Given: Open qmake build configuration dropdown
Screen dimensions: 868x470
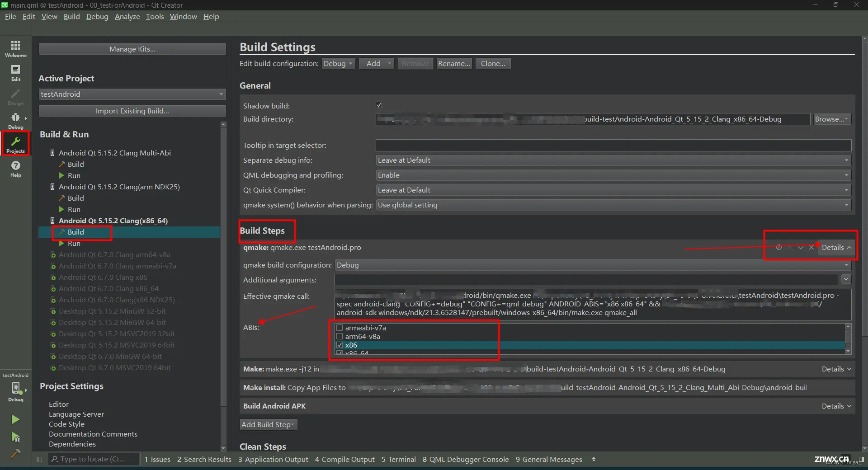Looking at the screenshot, I should 593,265.
